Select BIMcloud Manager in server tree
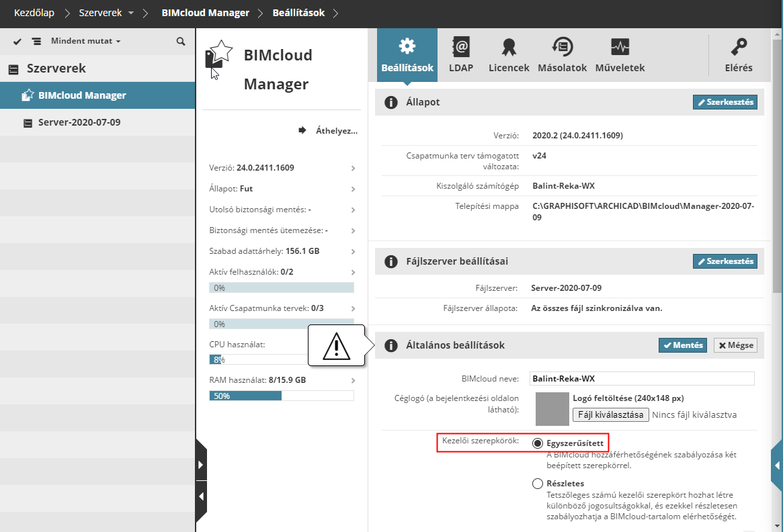The width and height of the screenshot is (783, 532). click(x=97, y=95)
